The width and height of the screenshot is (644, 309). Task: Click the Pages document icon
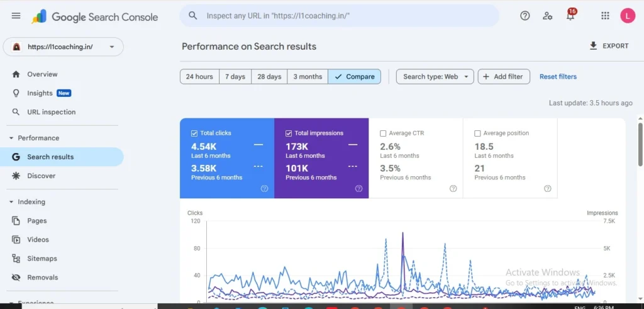tap(16, 221)
